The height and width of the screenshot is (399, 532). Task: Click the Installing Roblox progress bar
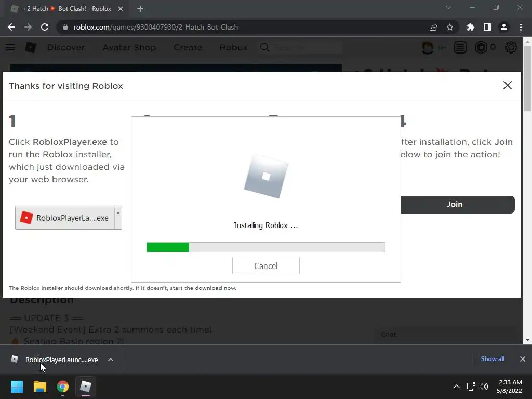[265, 247]
